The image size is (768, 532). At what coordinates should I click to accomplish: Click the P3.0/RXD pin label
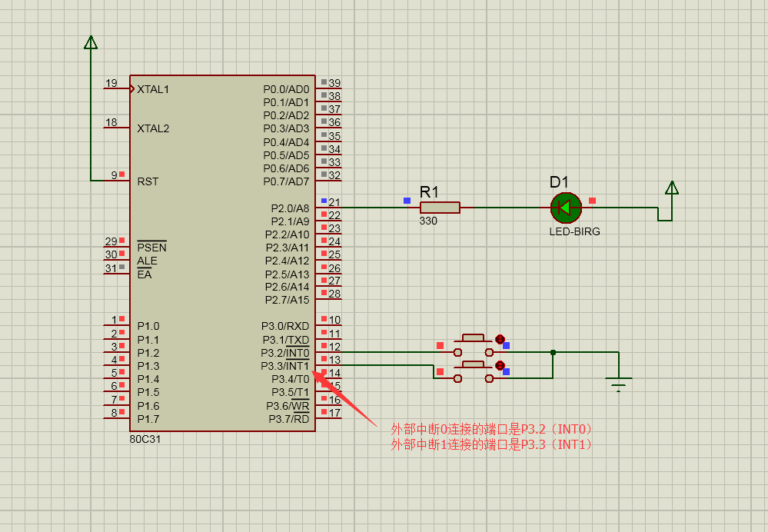(285, 326)
